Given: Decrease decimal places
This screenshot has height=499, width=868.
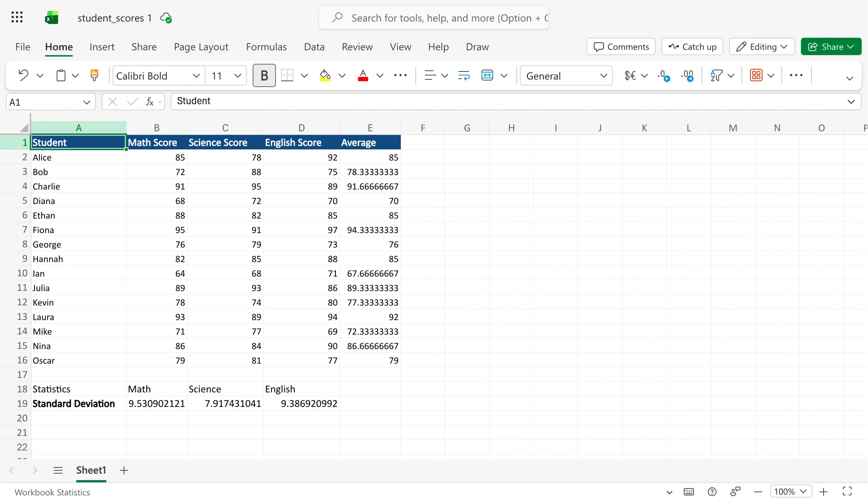Looking at the screenshot, I should coord(663,76).
